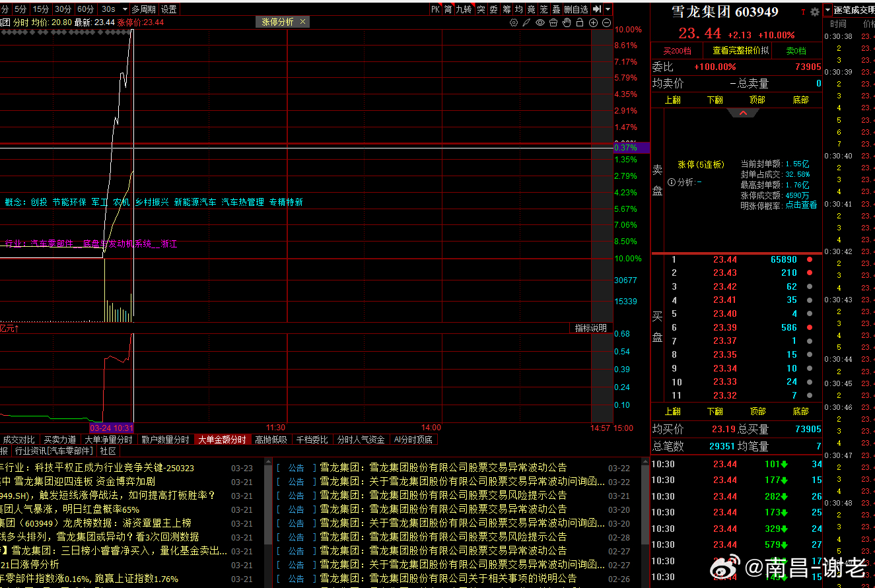
Task: Toggle the 突 indicator button
Action: [x=481, y=9]
